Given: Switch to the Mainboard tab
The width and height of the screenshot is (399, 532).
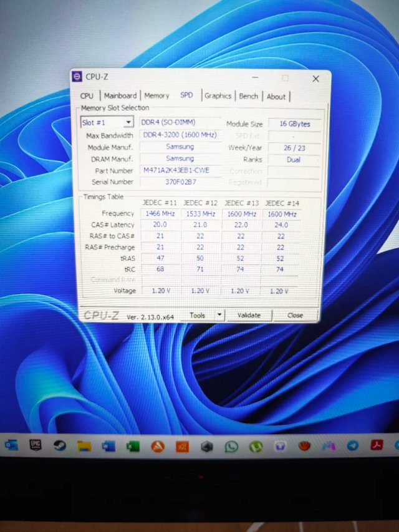Looking at the screenshot, I should pyautogui.click(x=120, y=95).
